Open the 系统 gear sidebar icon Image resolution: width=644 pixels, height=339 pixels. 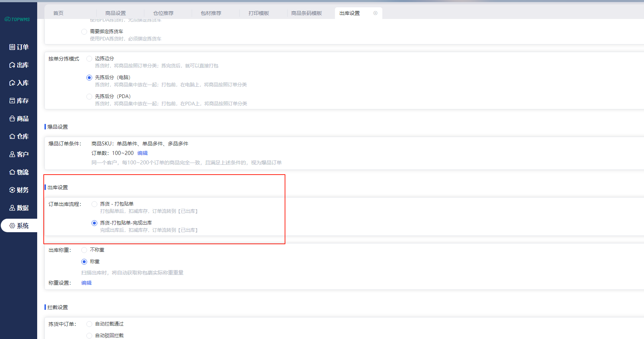pos(12,226)
